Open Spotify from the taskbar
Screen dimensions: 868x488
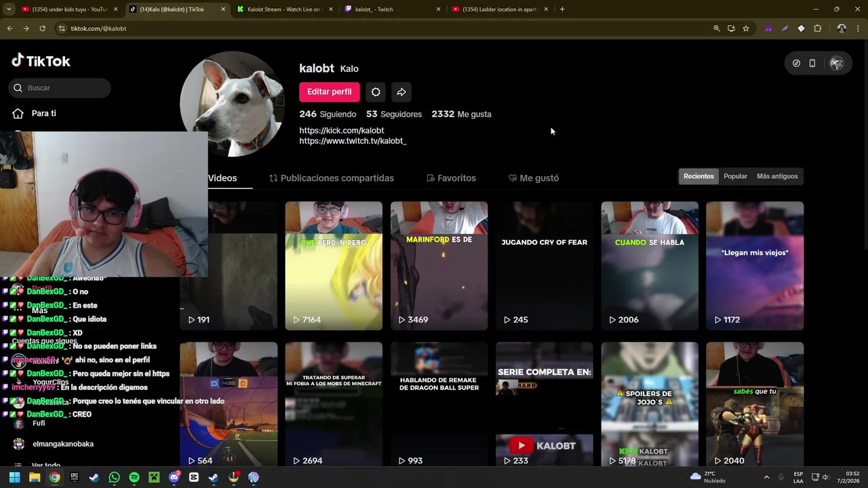point(134,477)
